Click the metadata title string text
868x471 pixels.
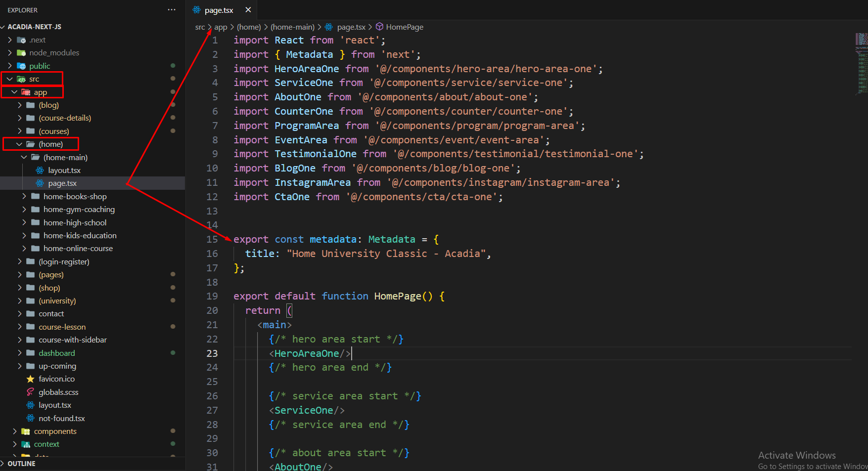(x=386, y=254)
